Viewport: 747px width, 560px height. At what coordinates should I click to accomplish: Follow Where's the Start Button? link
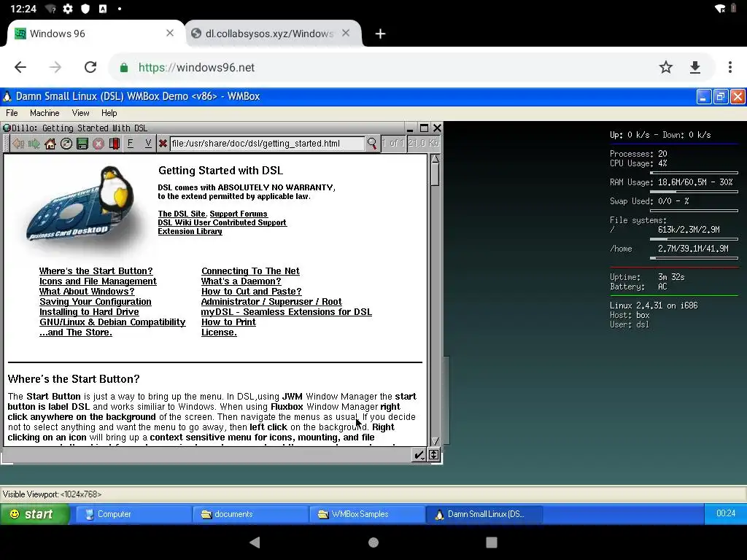(x=96, y=271)
